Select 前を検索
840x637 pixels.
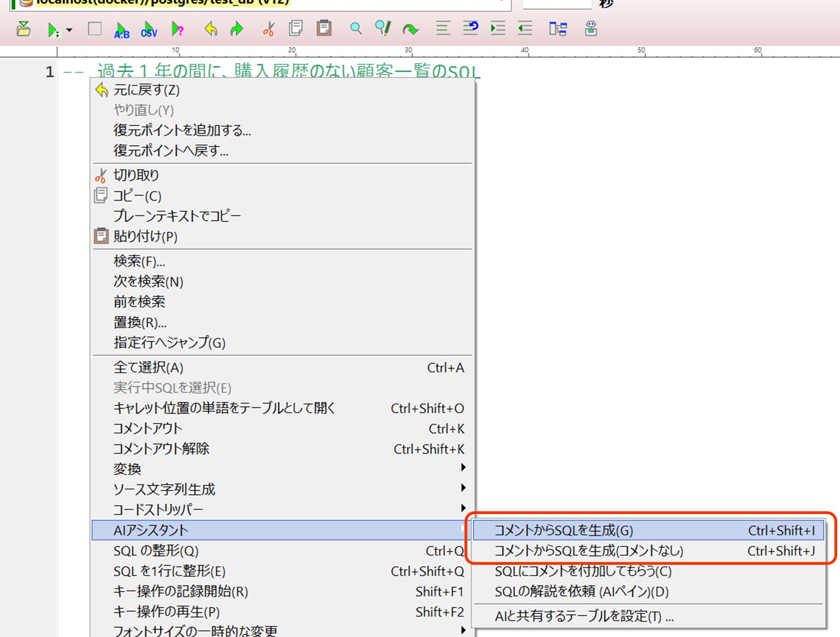coord(282,302)
